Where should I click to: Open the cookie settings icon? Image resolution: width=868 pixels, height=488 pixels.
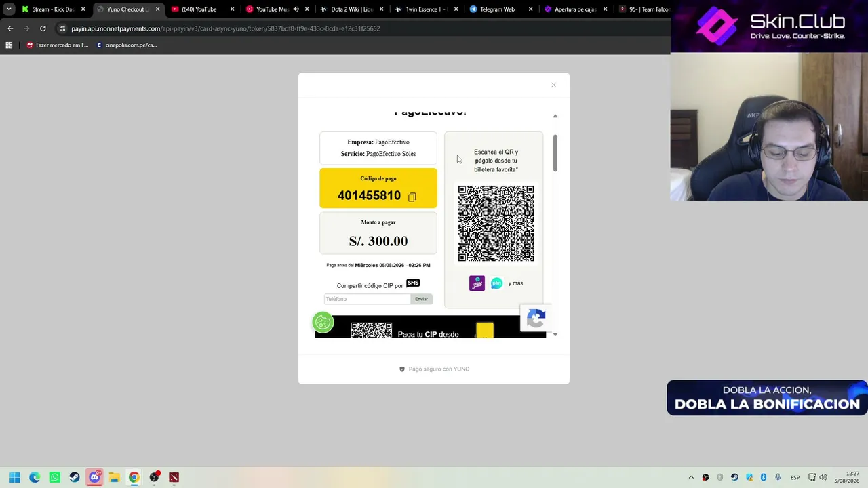(x=323, y=322)
